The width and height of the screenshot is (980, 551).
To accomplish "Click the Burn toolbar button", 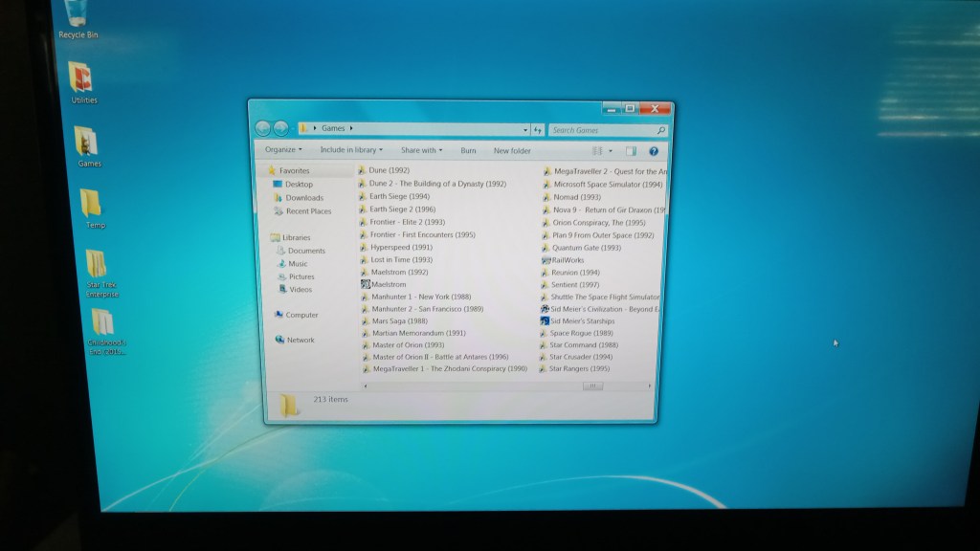I will coord(468,151).
